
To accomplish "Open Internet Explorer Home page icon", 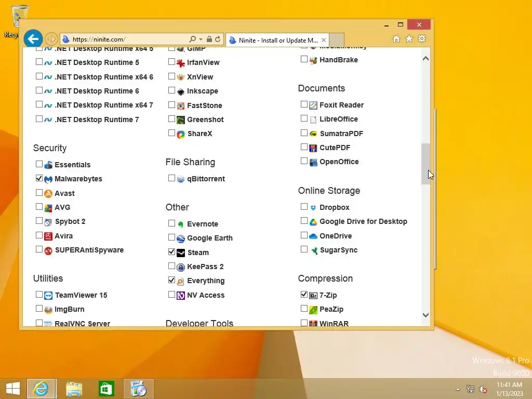I will coord(396,38).
